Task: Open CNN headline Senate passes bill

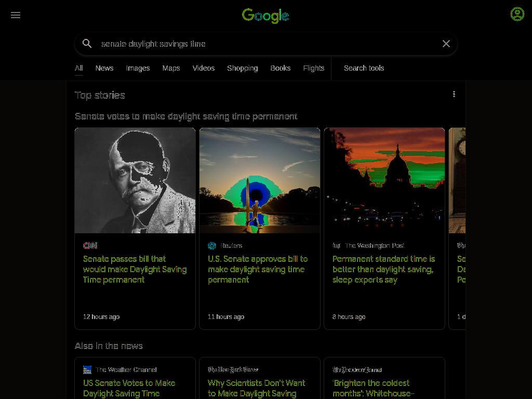Action: coord(135,270)
